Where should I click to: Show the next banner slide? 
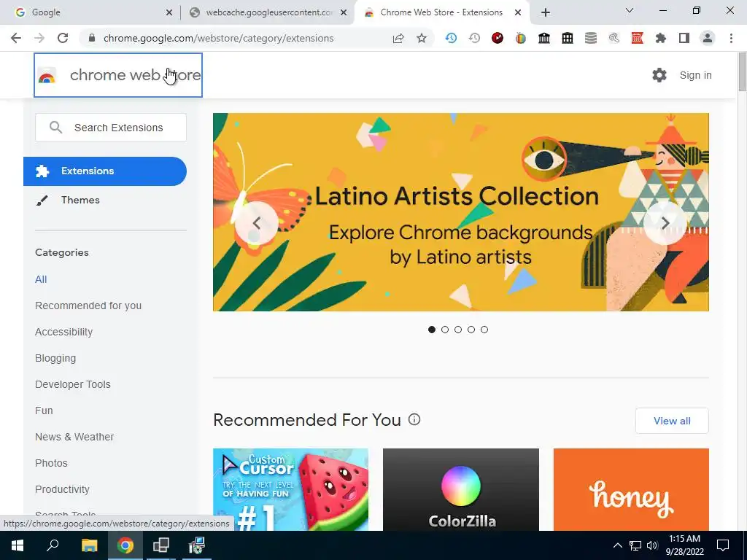665,223
